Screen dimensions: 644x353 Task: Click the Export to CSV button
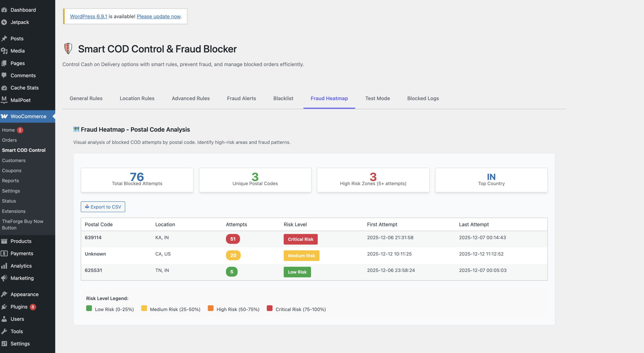click(103, 207)
